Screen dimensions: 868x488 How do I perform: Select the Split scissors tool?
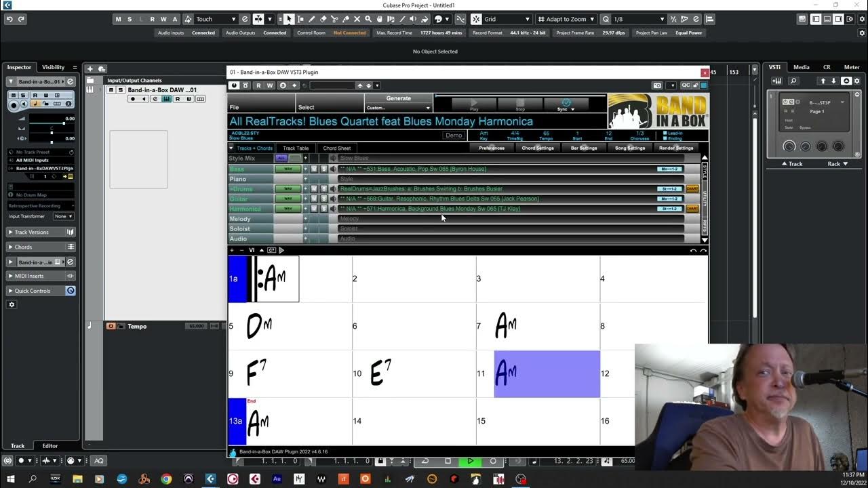(x=334, y=19)
